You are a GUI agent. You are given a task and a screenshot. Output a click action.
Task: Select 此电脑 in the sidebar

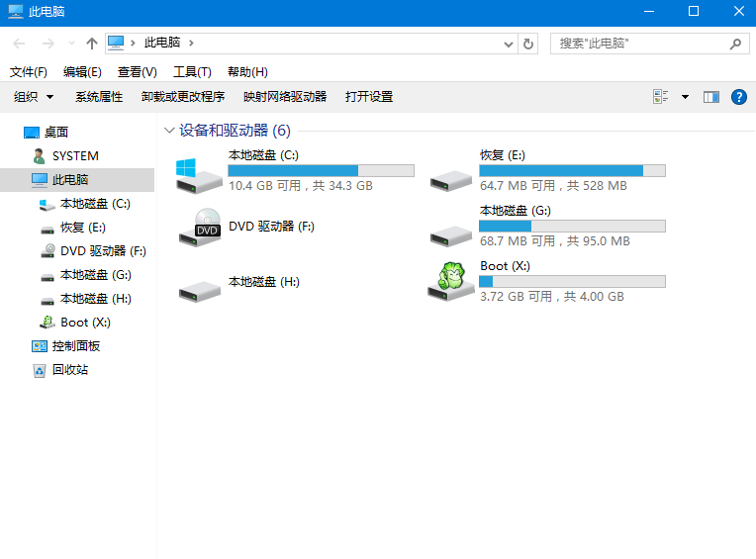pos(77,180)
